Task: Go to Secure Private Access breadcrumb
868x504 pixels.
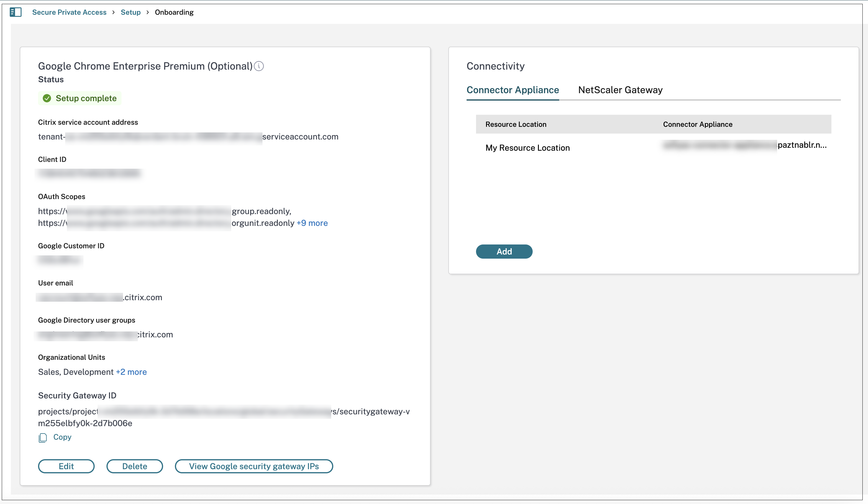Action: (69, 12)
